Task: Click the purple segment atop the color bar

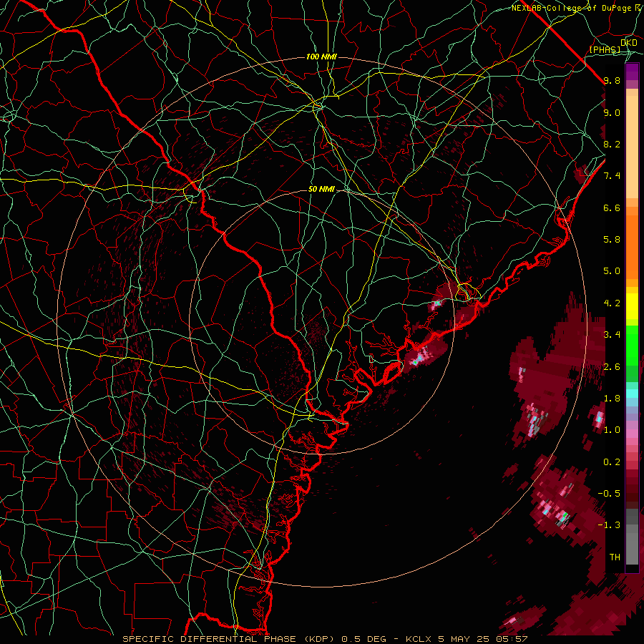Action: tap(632, 72)
